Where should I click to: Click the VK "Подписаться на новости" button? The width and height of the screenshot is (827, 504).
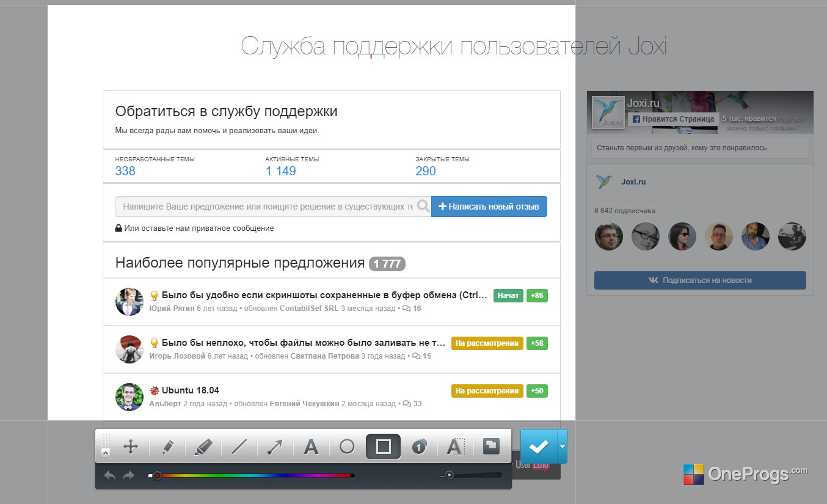(x=700, y=280)
